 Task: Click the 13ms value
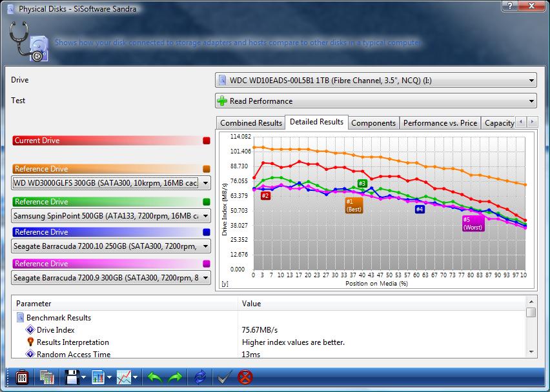pyautogui.click(x=251, y=354)
